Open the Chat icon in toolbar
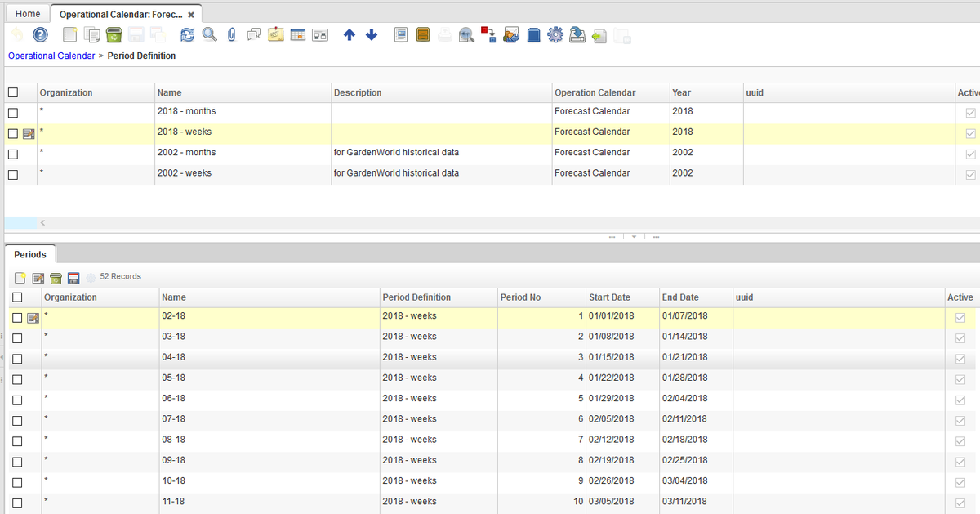This screenshot has width=980, height=514. pos(253,35)
